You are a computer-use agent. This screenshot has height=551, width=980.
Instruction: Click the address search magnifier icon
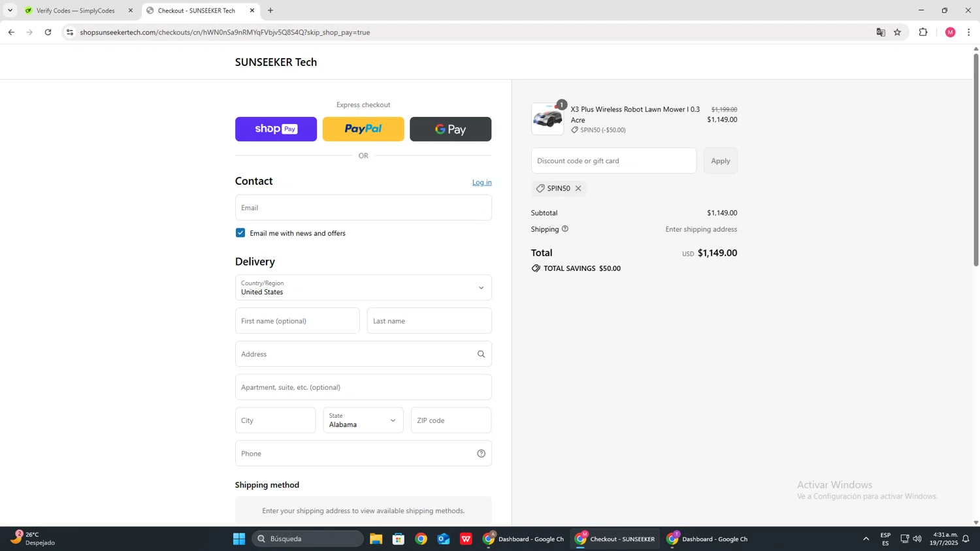pyautogui.click(x=482, y=354)
